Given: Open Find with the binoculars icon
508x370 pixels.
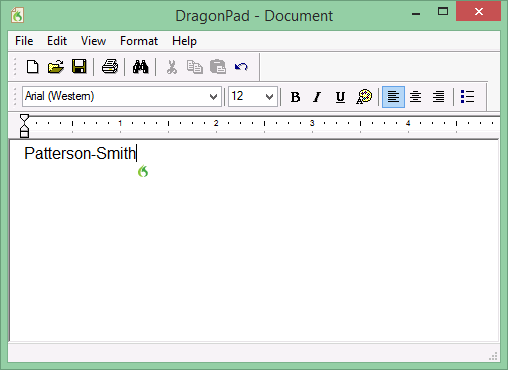Looking at the screenshot, I should coord(141,67).
